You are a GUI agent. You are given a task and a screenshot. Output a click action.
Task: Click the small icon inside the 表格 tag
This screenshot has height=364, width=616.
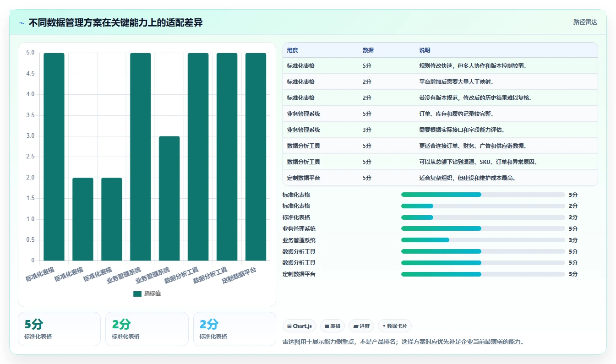coord(327,326)
